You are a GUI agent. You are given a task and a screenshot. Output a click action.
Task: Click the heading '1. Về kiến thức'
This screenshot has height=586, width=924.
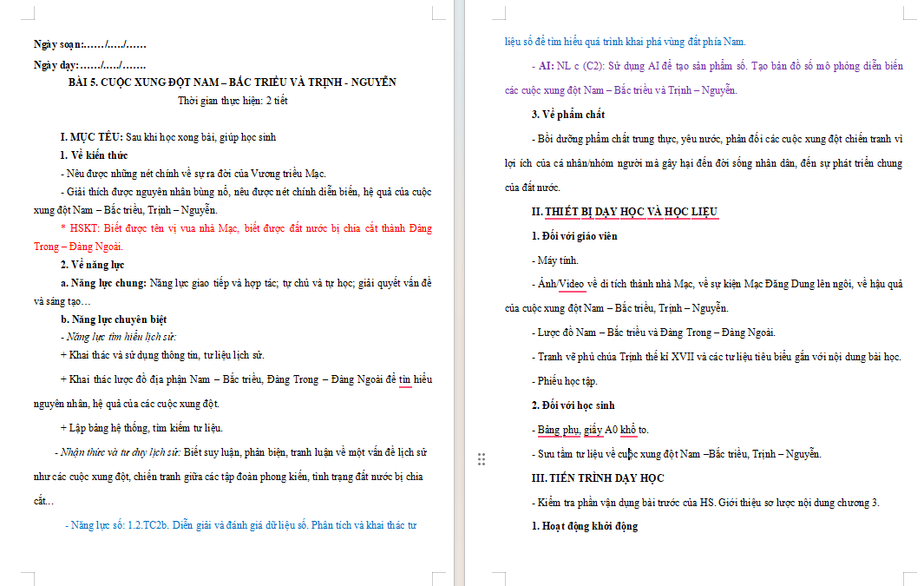coord(94,155)
